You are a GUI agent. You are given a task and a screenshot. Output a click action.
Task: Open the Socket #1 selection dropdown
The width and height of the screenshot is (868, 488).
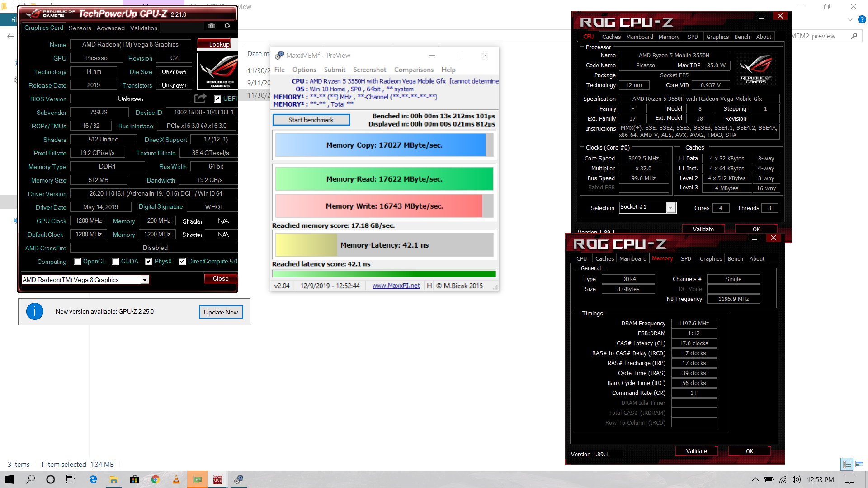point(671,207)
